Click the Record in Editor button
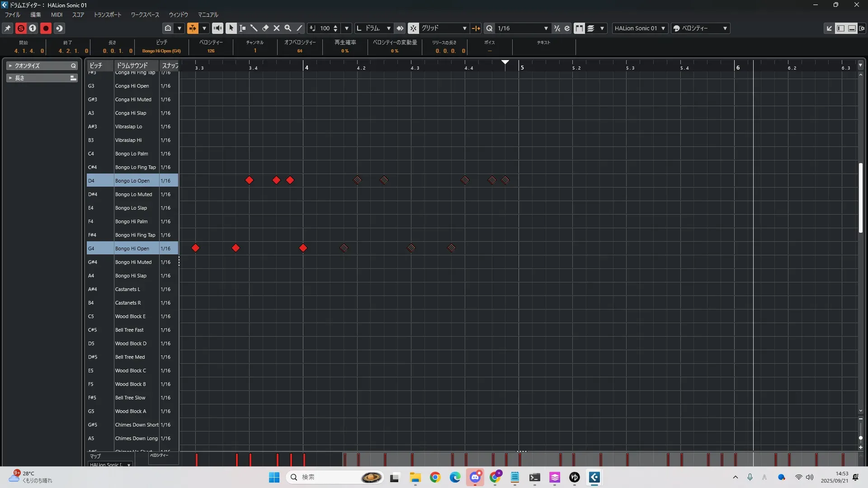 tap(46, 28)
